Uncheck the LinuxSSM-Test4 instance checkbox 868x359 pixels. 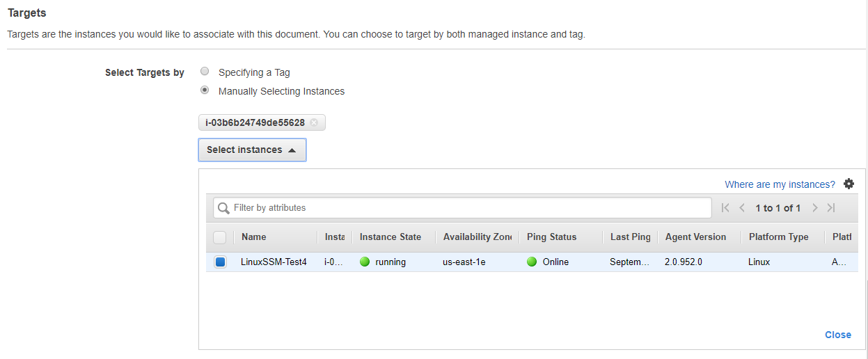(220, 262)
